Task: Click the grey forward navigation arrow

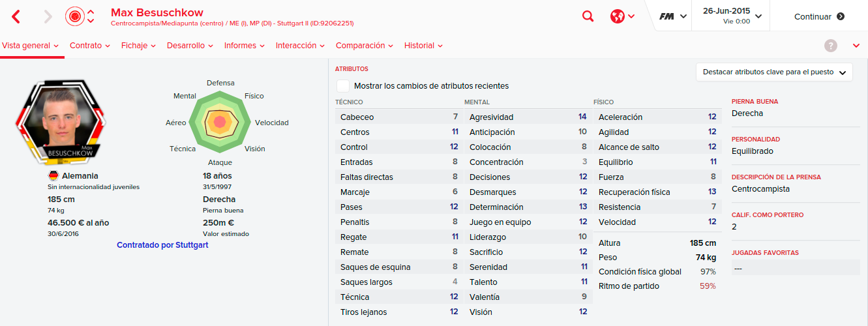Action: [48, 16]
